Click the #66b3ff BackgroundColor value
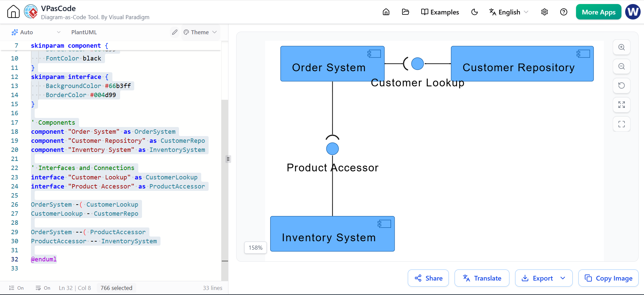 tap(118, 86)
